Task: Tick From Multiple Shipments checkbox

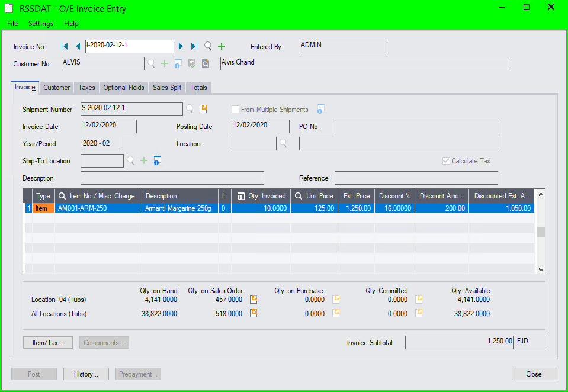Action: [x=236, y=109]
